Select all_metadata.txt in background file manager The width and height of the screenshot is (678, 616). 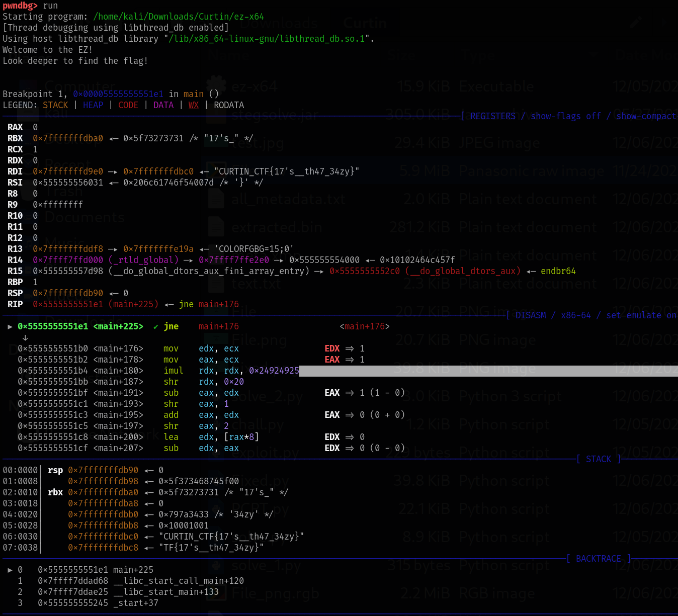click(x=288, y=199)
